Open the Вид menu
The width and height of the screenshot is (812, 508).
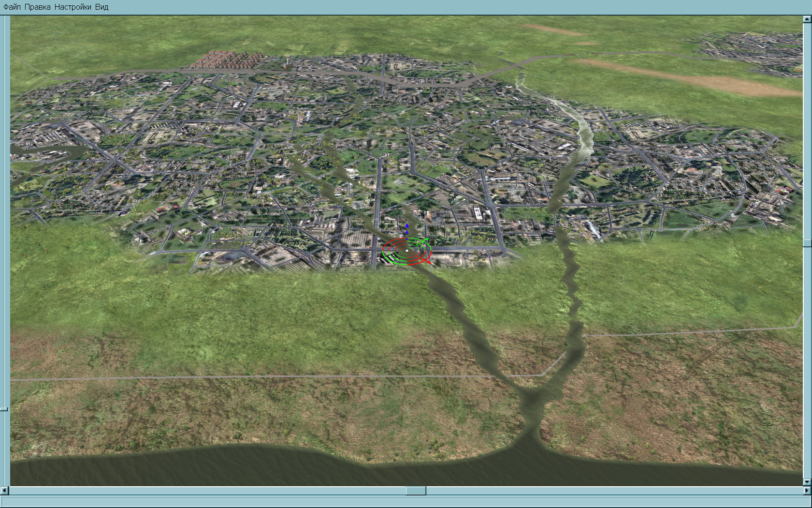click(x=102, y=7)
